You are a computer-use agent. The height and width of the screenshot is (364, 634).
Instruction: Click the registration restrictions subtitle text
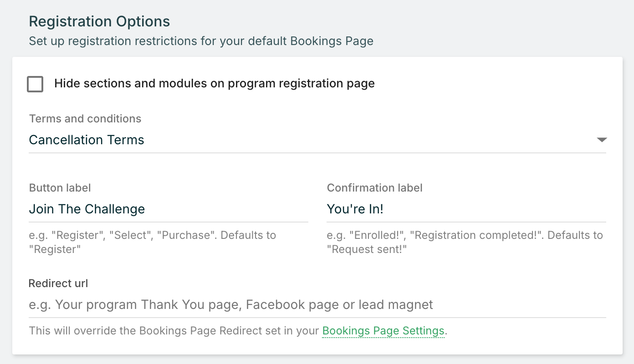201,41
